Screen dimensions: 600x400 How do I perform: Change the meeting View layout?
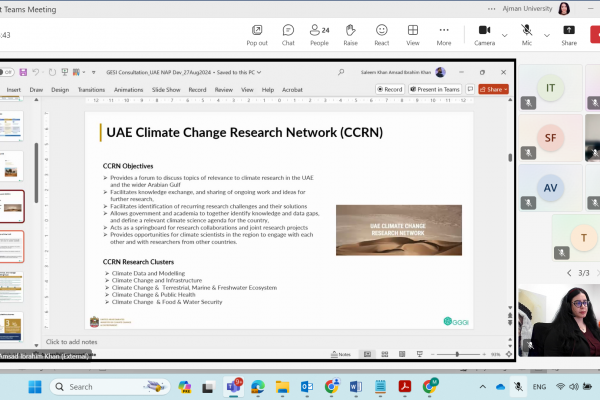(412, 34)
